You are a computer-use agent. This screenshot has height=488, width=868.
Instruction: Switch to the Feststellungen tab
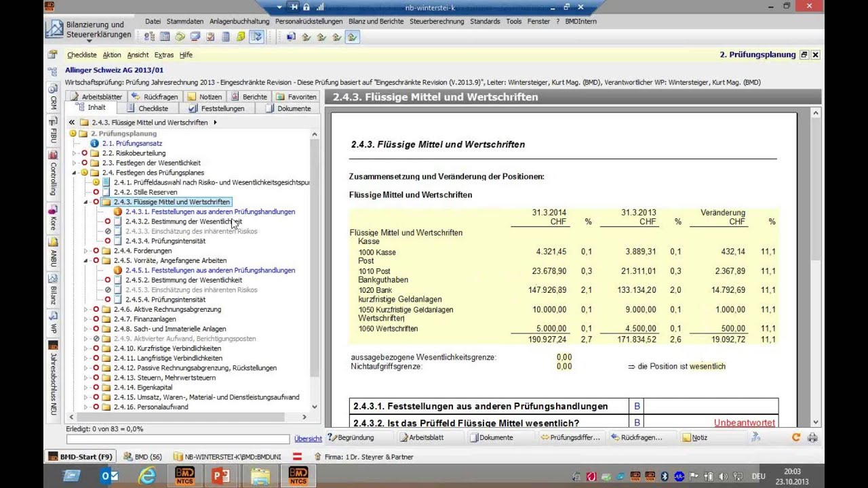click(x=216, y=108)
